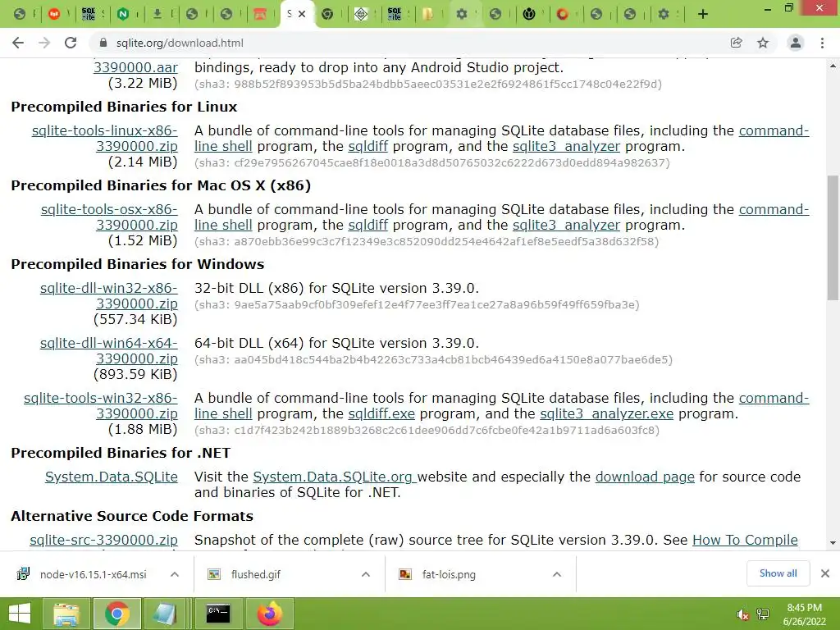The height and width of the screenshot is (630, 840).
Task: Switch to the diamond icon tab
Action: 361,15
